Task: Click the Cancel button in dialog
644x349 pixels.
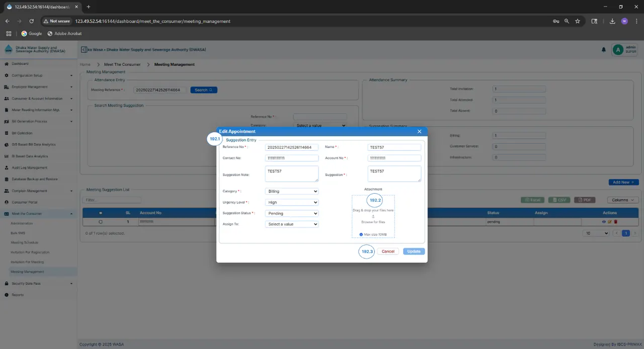Action: pyautogui.click(x=388, y=251)
